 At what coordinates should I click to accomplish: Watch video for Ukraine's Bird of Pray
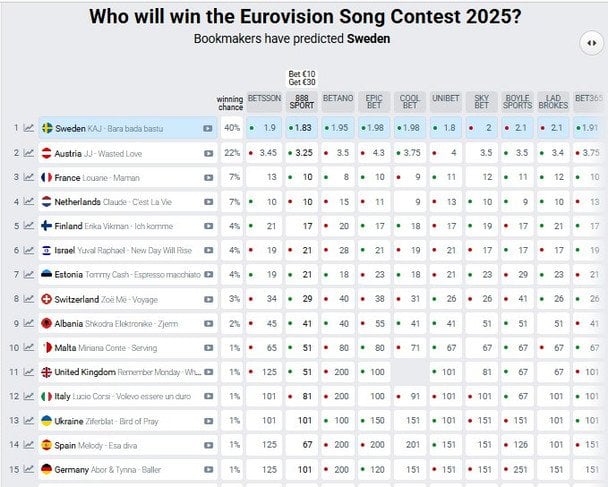pyautogui.click(x=207, y=420)
